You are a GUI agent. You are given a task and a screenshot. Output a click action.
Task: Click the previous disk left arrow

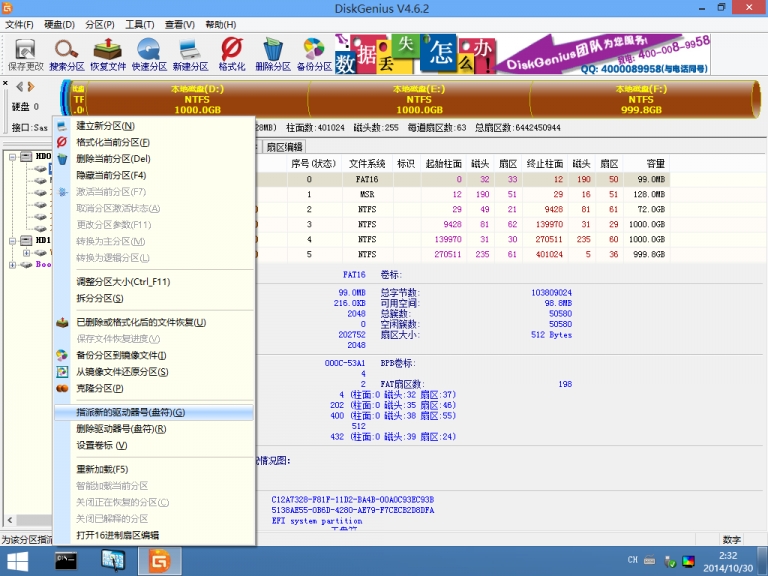click(20, 87)
